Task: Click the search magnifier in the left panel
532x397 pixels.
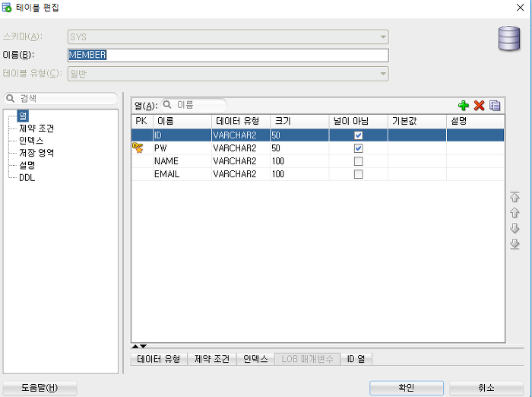Action: tap(11, 98)
